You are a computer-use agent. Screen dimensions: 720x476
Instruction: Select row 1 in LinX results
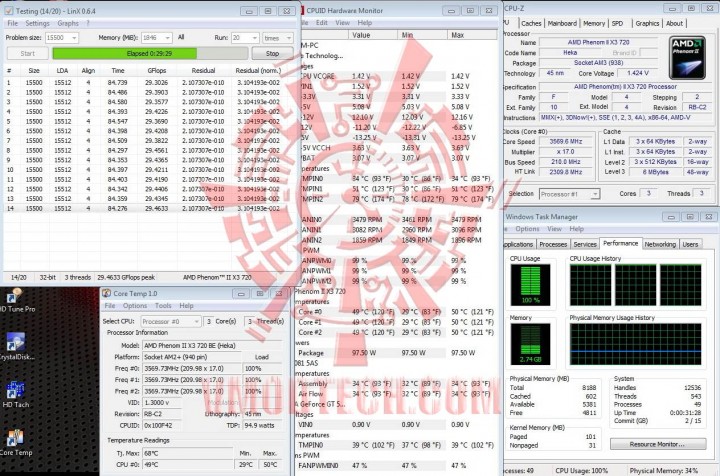click(147, 83)
